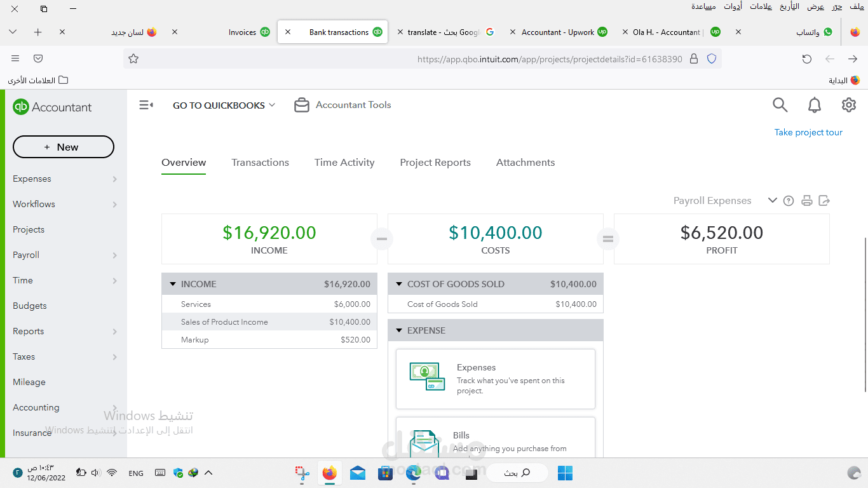Viewport: 868px width, 488px height.
Task: Open Accountant Tools from the top bar
Action: tap(342, 105)
